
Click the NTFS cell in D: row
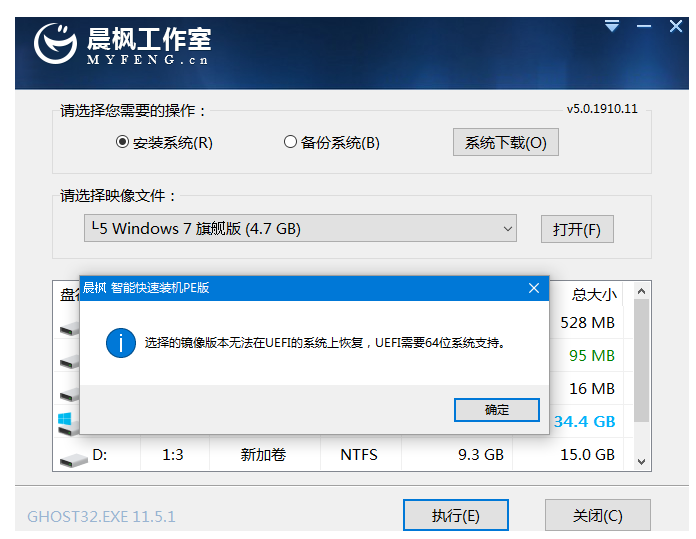(x=359, y=455)
